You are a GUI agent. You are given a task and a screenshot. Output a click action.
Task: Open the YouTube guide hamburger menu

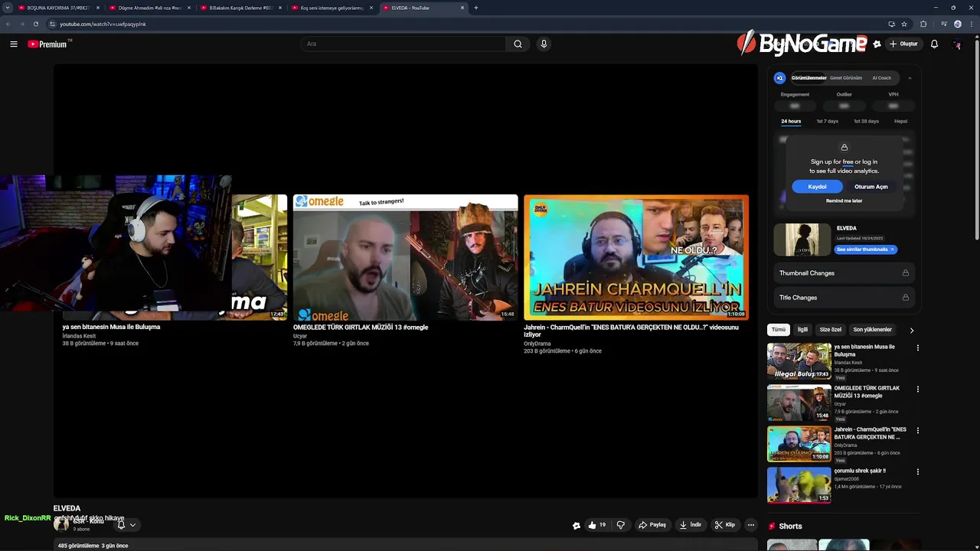tap(14, 44)
